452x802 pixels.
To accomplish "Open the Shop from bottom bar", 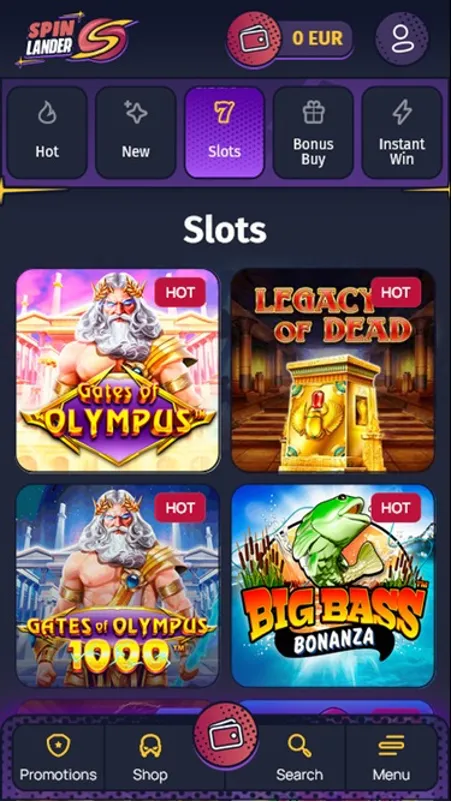I will pyautogui.click(x=150, y=759).
